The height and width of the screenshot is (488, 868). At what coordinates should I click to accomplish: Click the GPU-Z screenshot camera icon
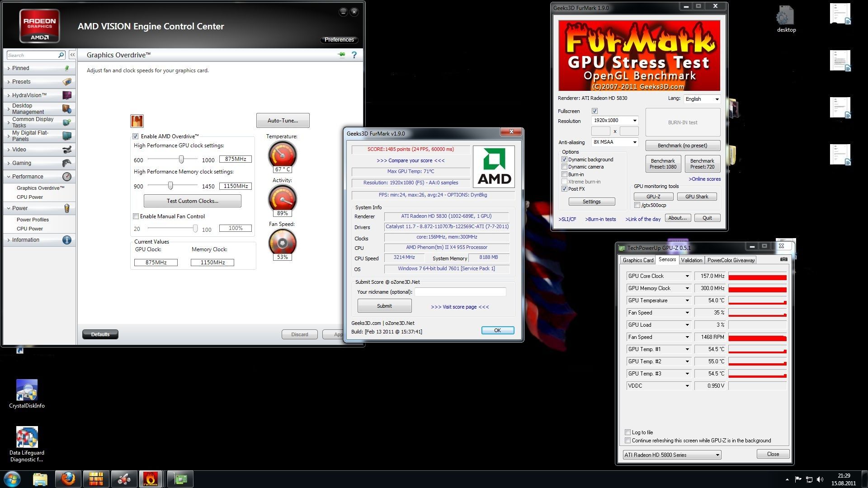click(784, 259)
